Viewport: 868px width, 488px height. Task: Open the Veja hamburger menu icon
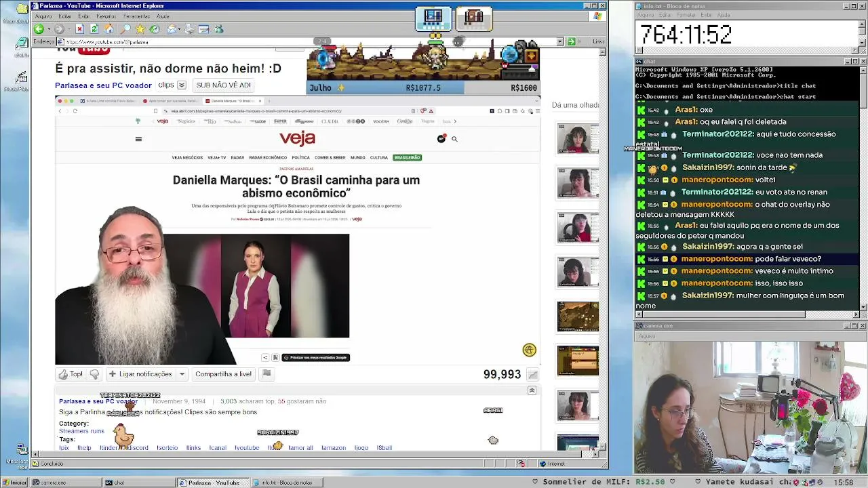(x=138, y=139)
